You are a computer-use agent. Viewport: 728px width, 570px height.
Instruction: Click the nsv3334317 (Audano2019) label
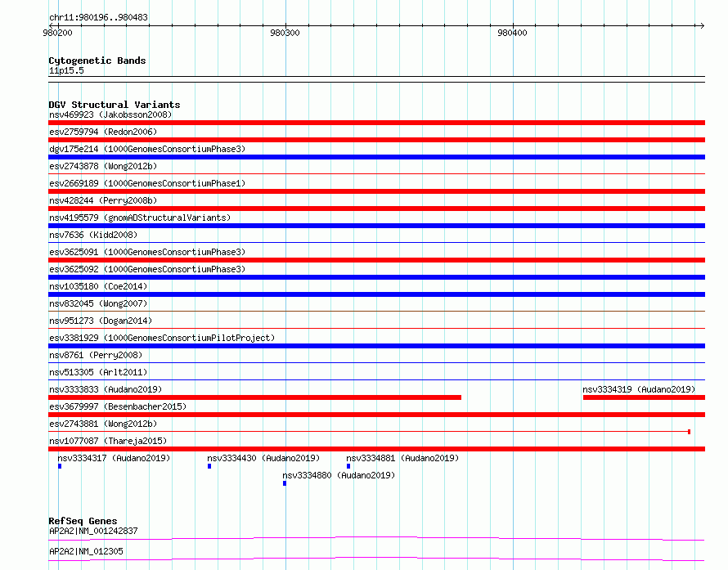coord(114,458)
